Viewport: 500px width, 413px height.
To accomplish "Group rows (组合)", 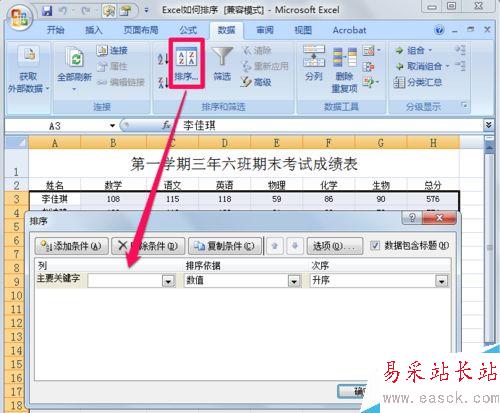I will tap(413, 50).
